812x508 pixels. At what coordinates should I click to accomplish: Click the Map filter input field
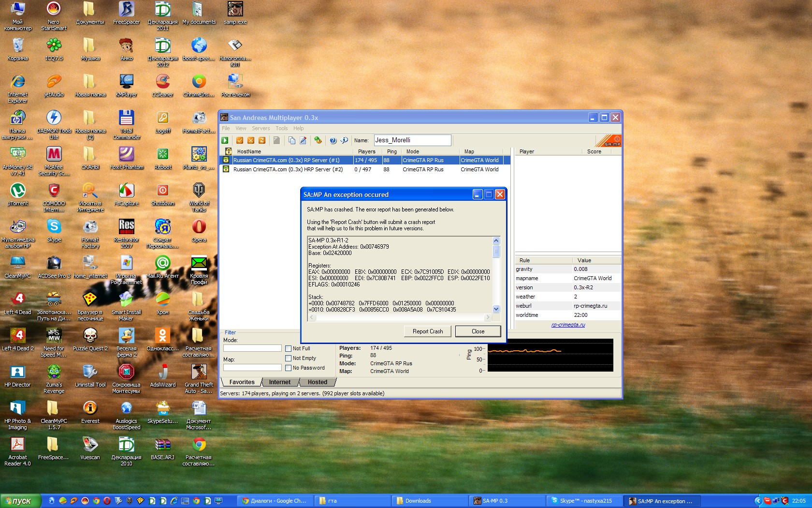coord(252,368)
